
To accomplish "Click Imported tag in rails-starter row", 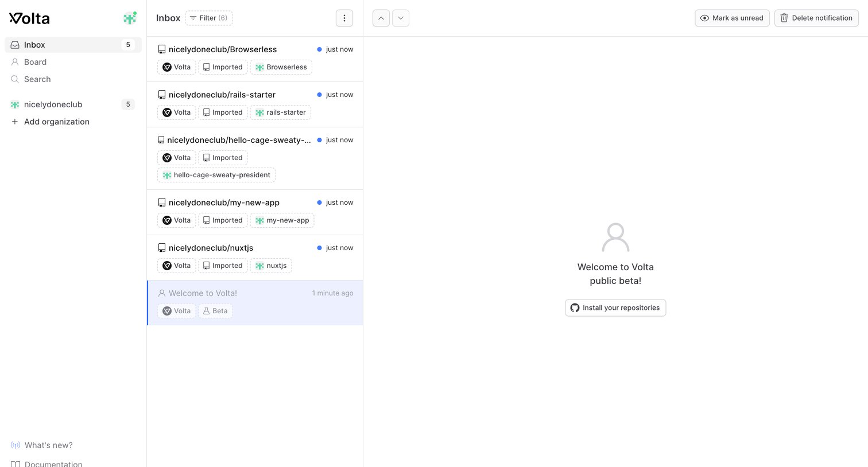I will pos(223,112).
